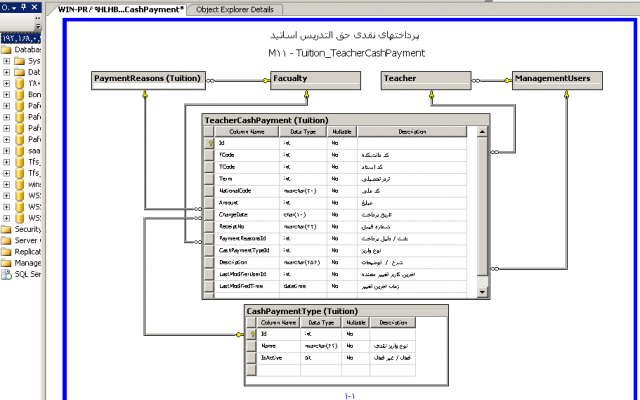Click the Management folder icon

pos(6,263)
